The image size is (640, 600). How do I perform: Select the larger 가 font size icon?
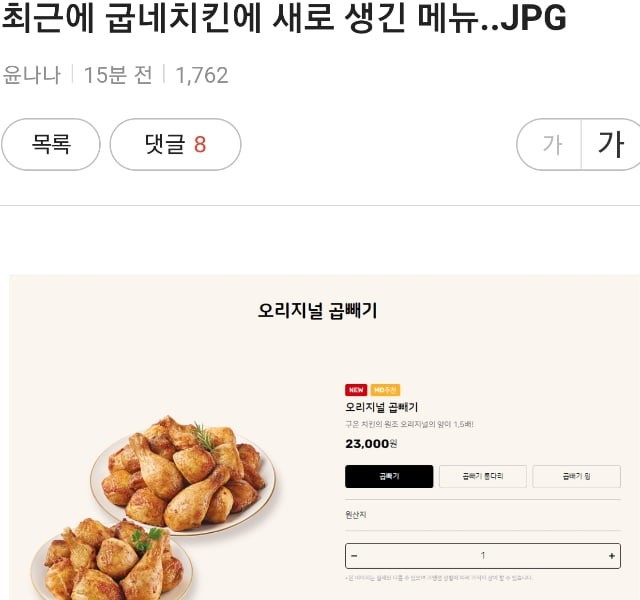[611, 144]
